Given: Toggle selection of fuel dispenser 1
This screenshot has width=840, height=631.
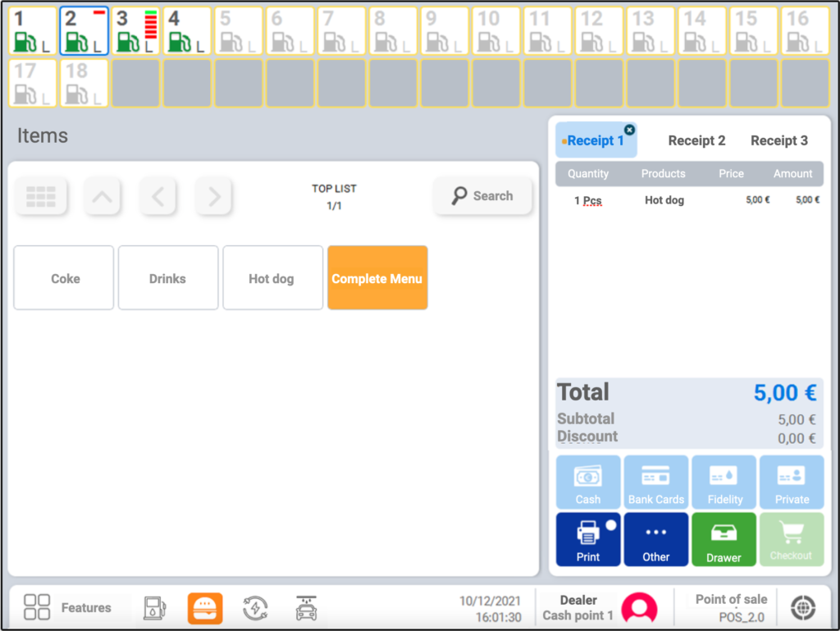Looking at the screenshot, I should pyautogui.click(x=31, y=30).
